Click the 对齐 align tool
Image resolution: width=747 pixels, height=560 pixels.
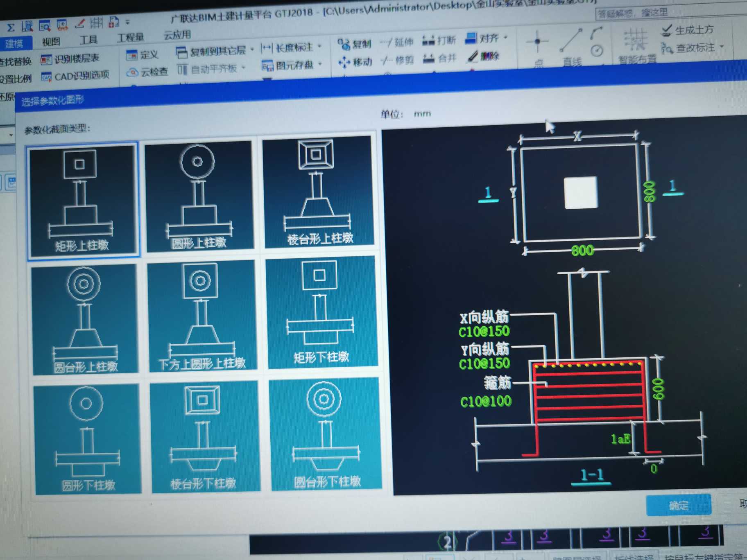tap(482, 38)
